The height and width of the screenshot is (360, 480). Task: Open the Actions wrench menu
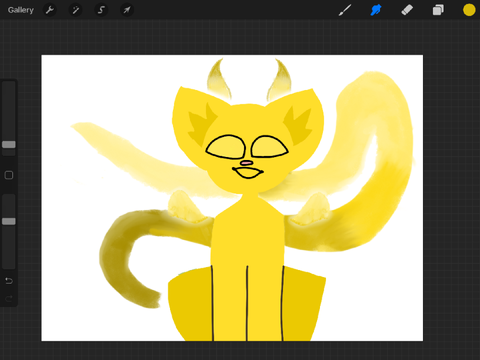tap(50, 10)
